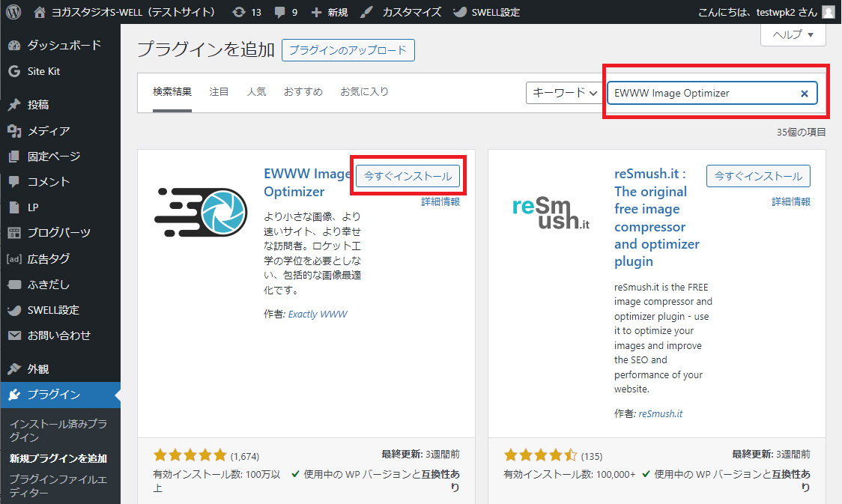Click the EWWW Image Optimizer plugin logo

click(x=201, y=213)
